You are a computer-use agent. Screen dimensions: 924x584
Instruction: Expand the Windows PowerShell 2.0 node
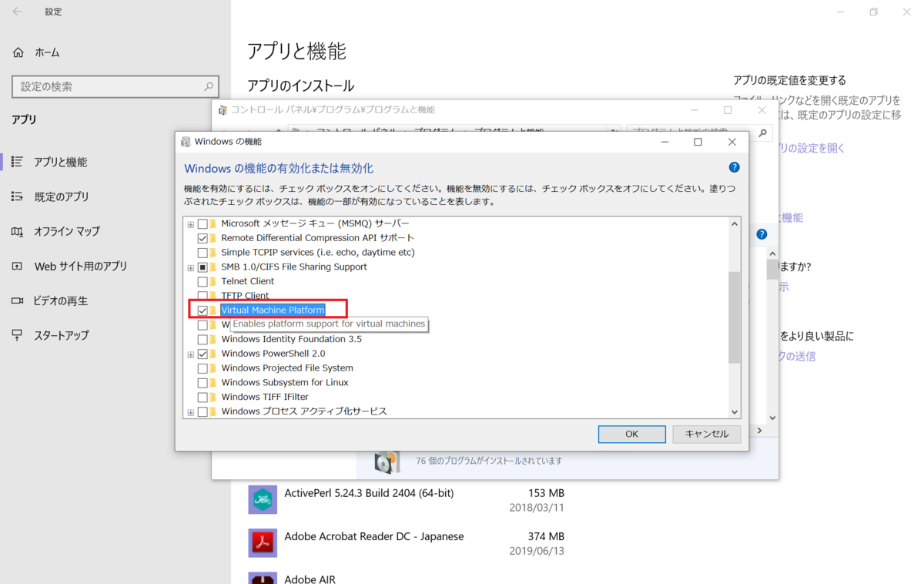191,354
